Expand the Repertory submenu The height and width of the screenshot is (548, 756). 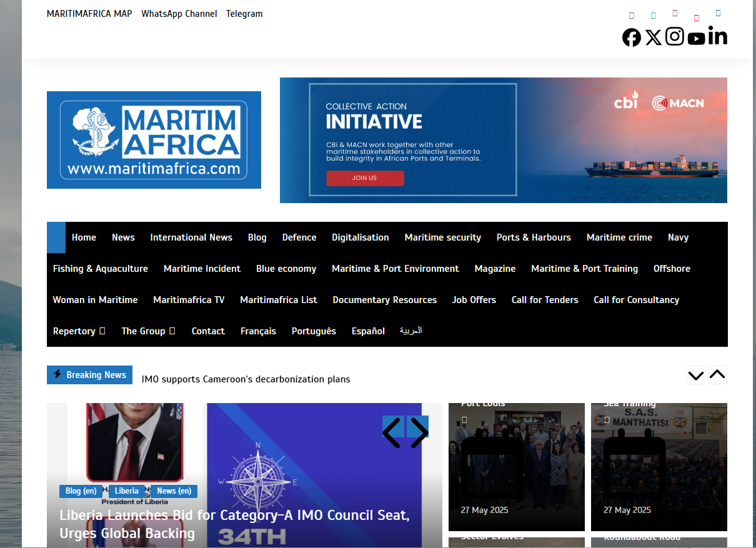[x=79, y=331]
